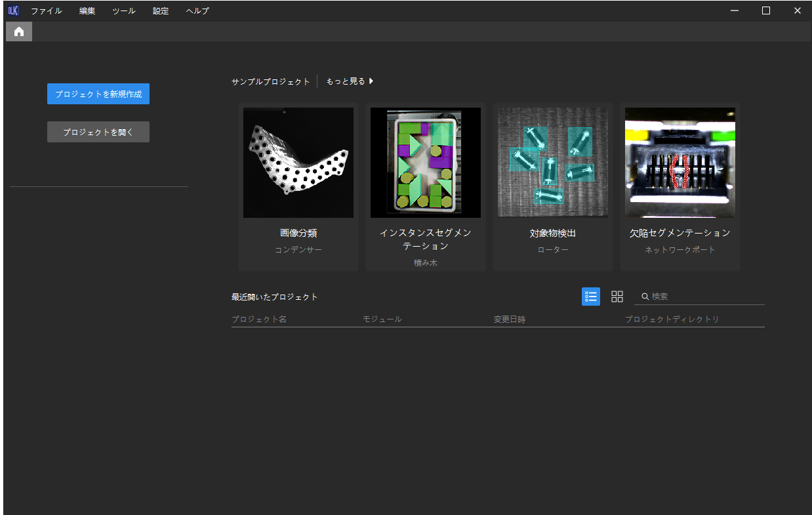Switch to list view of recent projects
This screenshot has height=515, width=812.
tap(590, 297)
